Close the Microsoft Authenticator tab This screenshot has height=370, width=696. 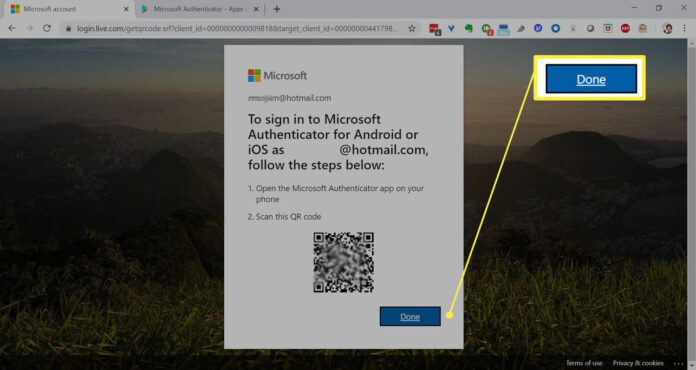point(256,9)
